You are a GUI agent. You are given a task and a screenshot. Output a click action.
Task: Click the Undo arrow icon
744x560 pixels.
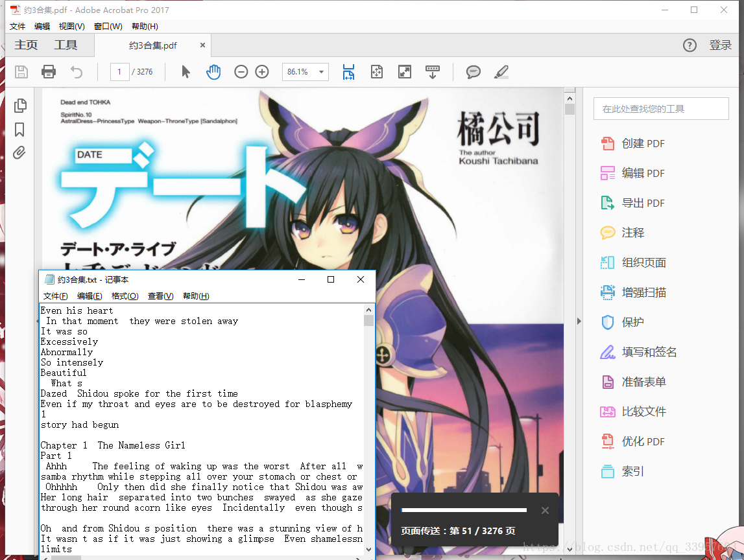[x=77, y=72]
